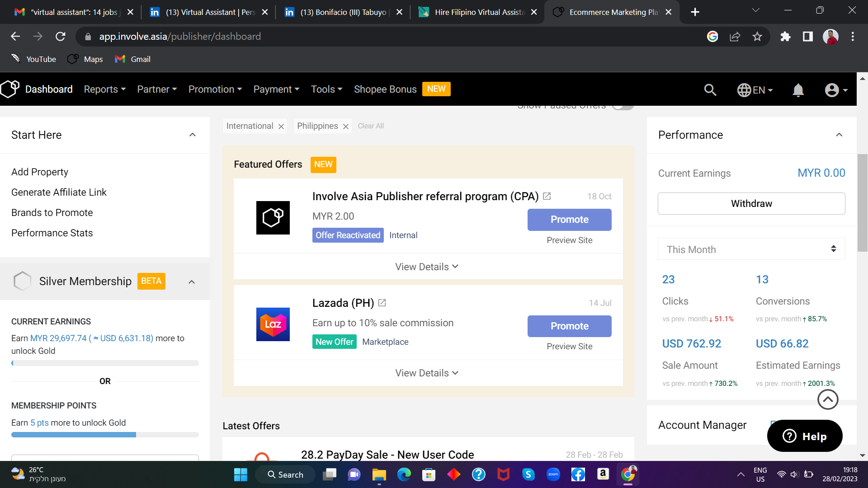868x488 pixels.
Task: Open the search magnifier in navbar
Action: pyautogui.click(x=710, y=90)
